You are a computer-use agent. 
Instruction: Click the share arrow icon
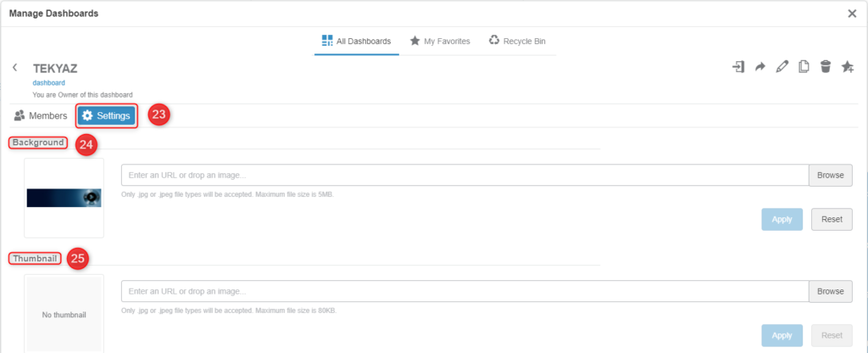point(760,67)
